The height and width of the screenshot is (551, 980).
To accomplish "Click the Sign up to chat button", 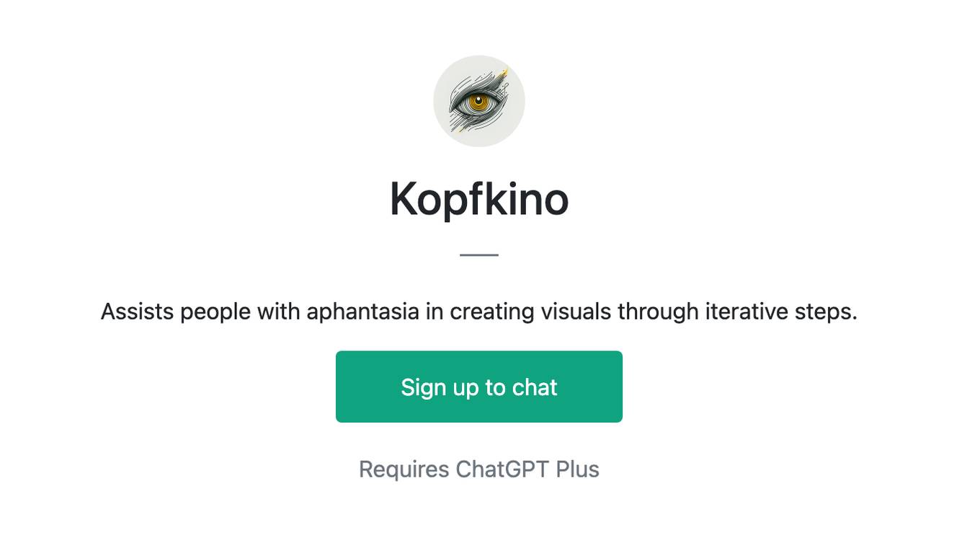I will [x=479, y=387].
